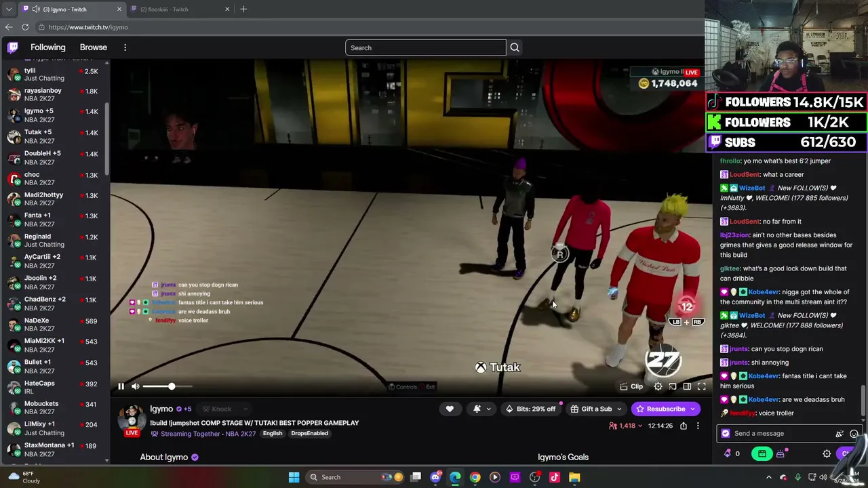
Task: Cast the stream with the player's cast icon
Action: click(673, 386)
